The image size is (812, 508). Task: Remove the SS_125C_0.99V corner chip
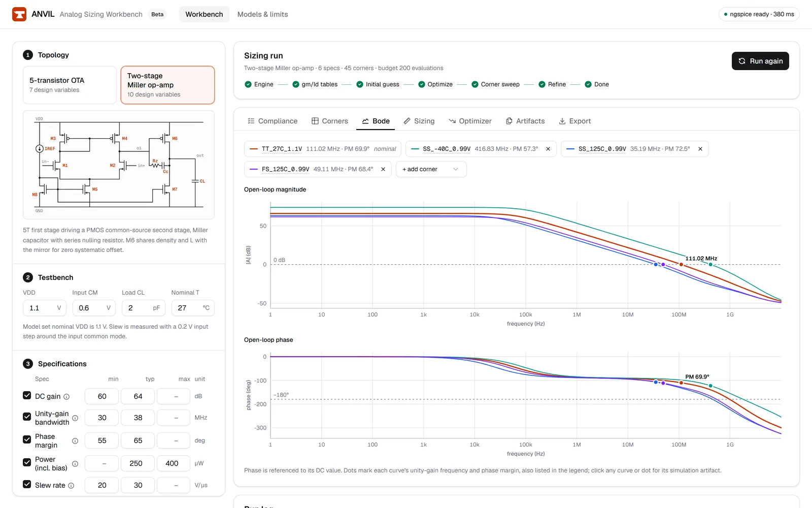pos(700,149)
